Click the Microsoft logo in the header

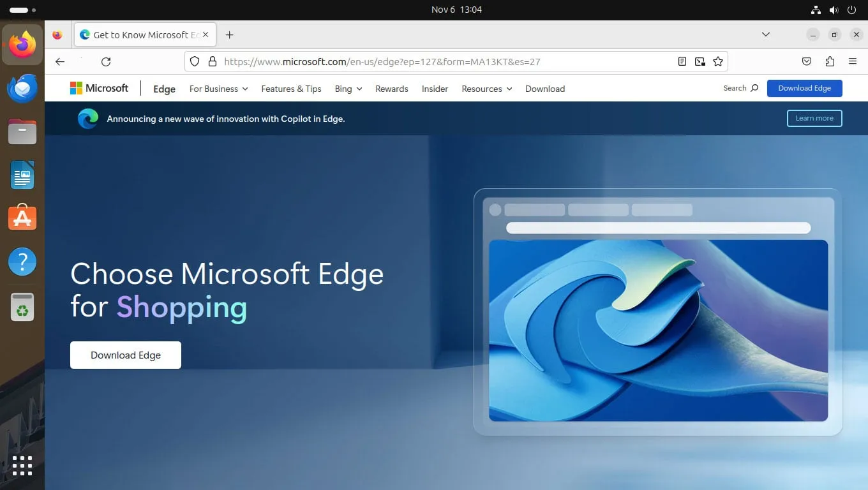pos(98,88)
